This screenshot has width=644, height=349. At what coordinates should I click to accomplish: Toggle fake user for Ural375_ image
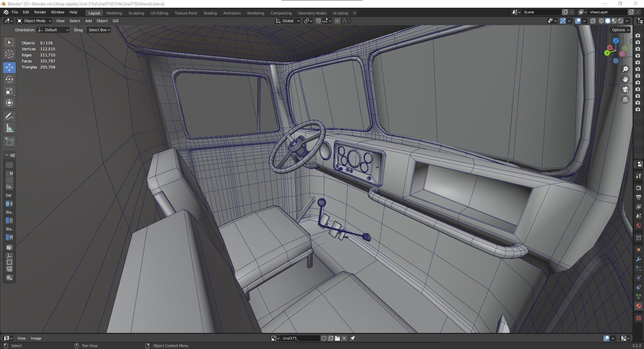point(324,338)
